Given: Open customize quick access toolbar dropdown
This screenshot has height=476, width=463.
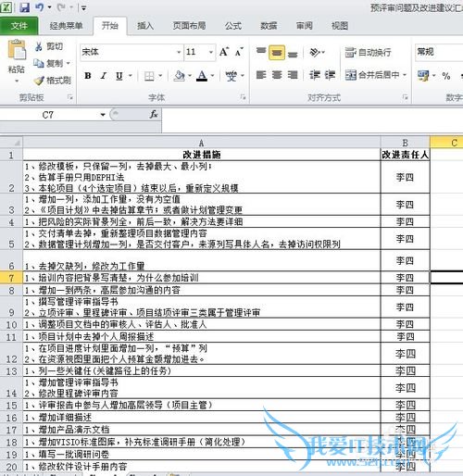Looking at the screenshot, I should click(83, 7).
